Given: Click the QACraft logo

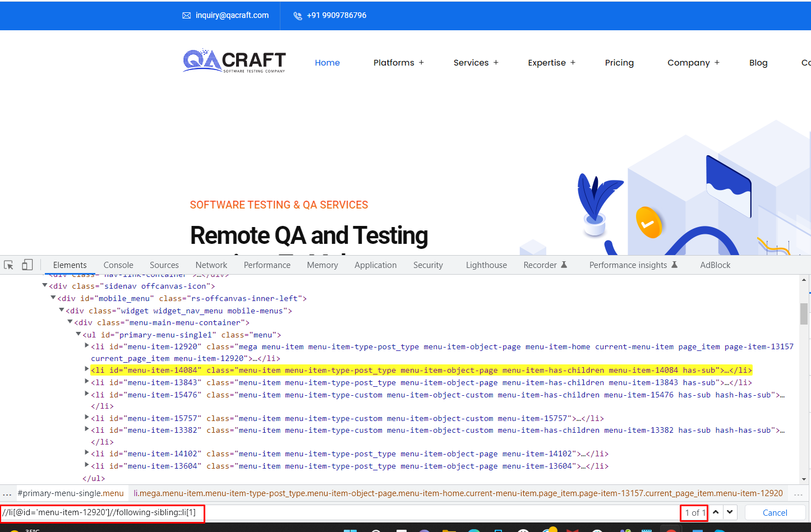Looking at the screenshot, I should click(234, 61).
